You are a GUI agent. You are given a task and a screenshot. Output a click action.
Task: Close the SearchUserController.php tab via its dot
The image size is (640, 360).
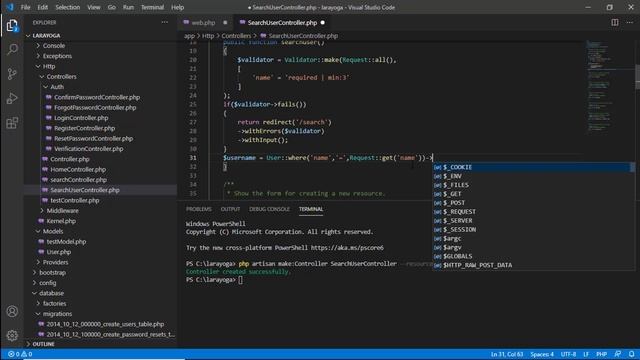pos(322,22)
